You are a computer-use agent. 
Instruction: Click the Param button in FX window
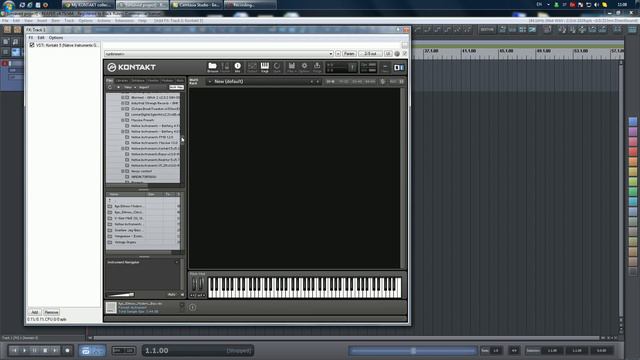tap(349, 54)
